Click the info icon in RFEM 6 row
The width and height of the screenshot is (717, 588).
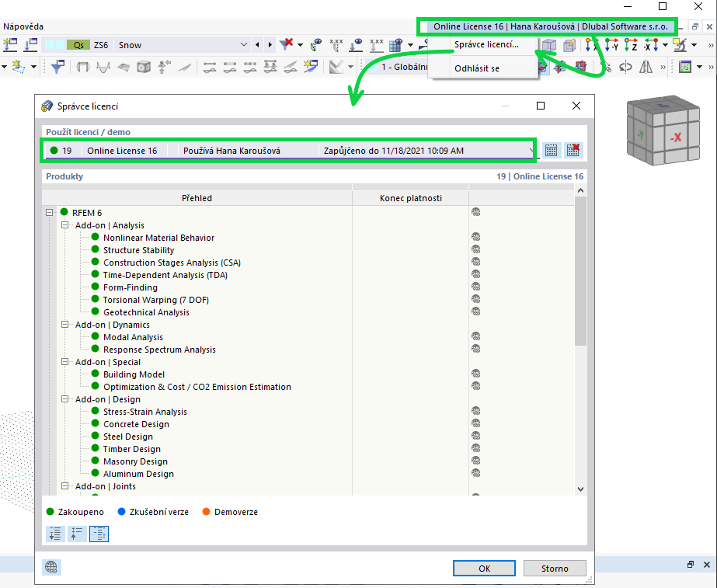[x=476, y=212]
